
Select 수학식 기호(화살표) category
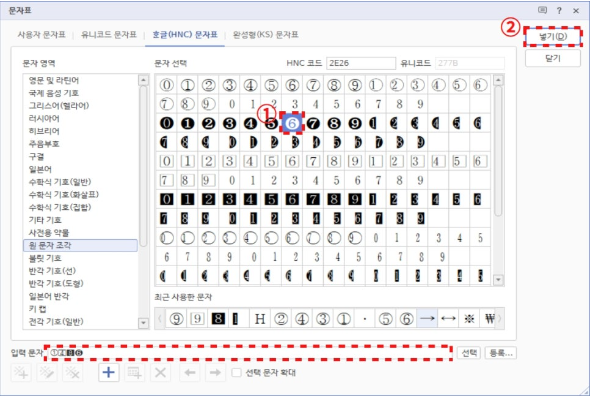point(64,195)
